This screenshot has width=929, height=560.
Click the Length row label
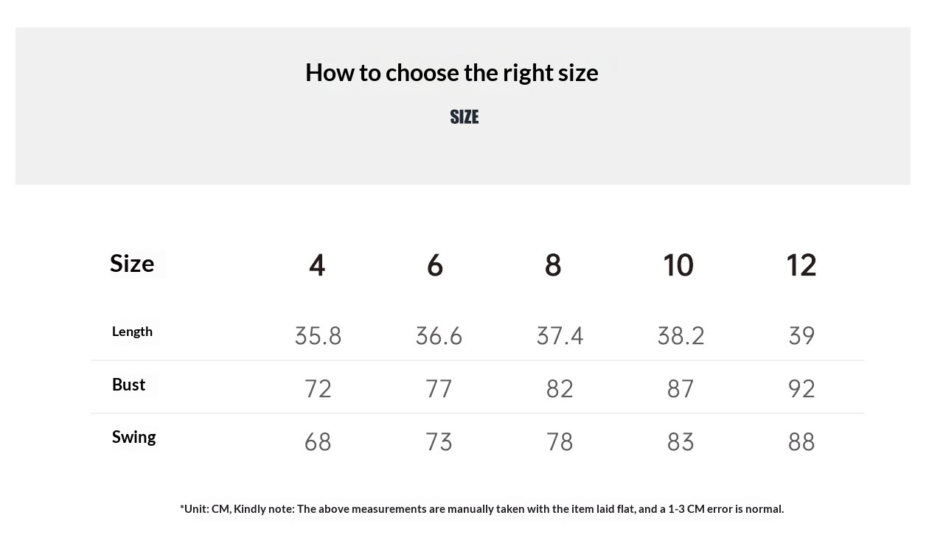pyautogui.click(x=132, y=332)
